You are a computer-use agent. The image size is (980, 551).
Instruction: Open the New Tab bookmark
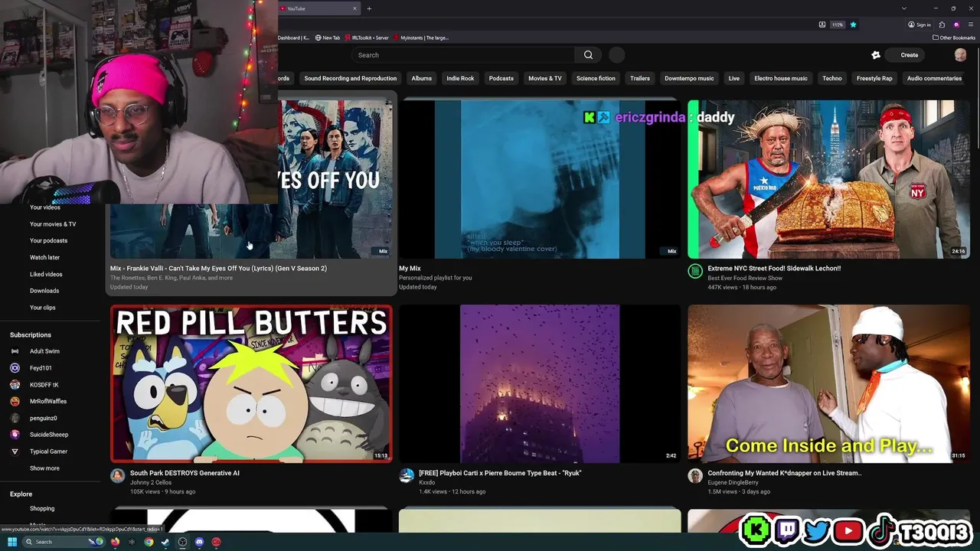pos(328,37)
